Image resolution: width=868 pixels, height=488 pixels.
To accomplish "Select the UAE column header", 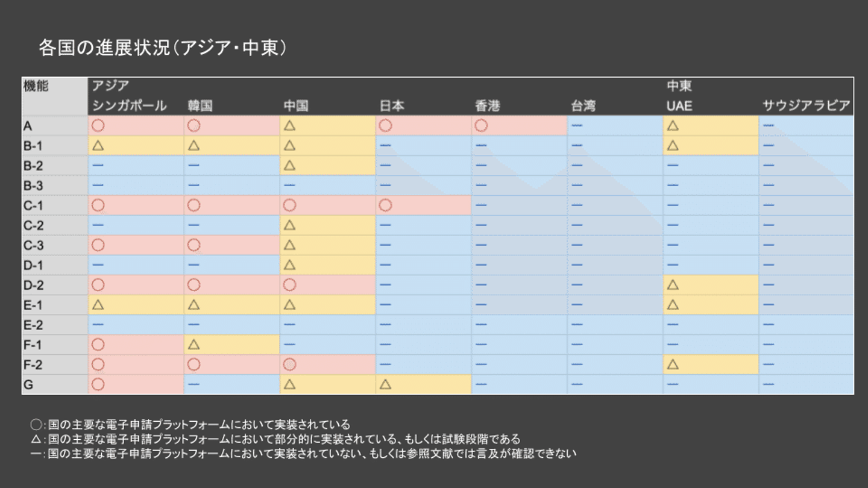I will point(679,106).
